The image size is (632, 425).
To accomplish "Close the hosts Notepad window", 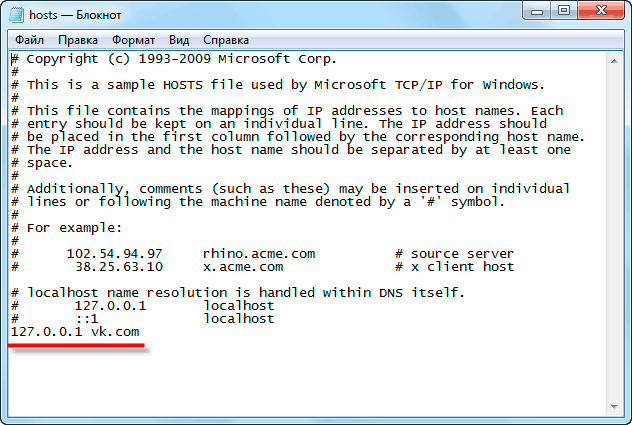I will pyautogui.click(x=601, y=11).
